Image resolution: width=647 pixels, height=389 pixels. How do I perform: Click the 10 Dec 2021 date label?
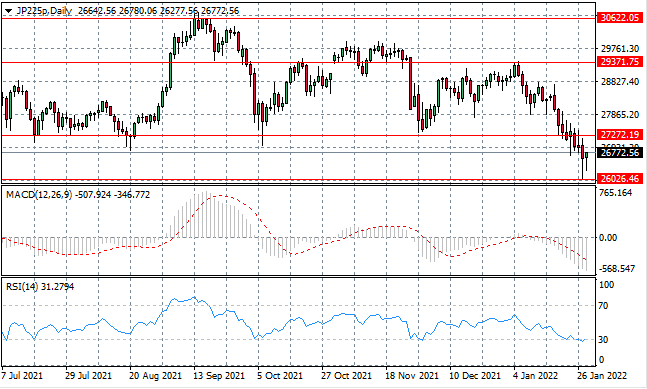point(474,376)
